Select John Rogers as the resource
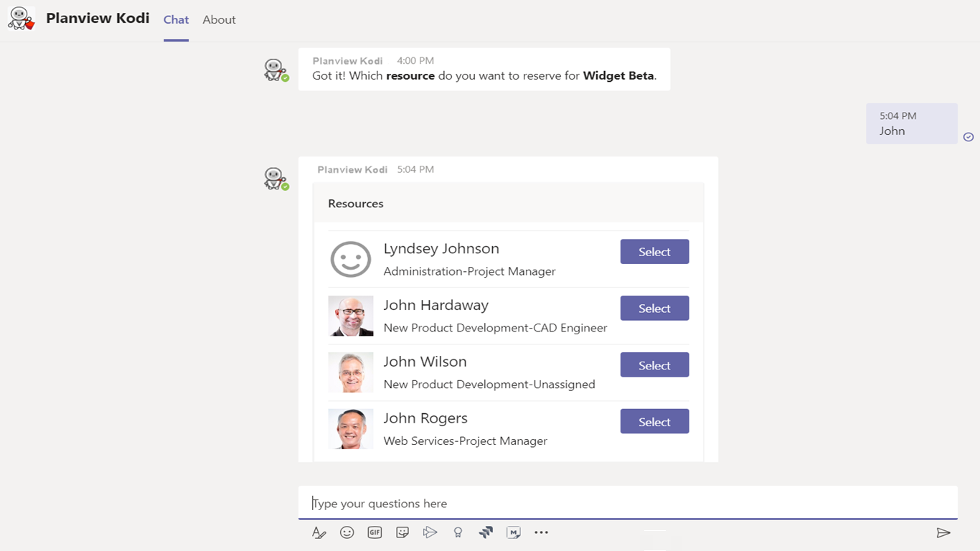This screenshot has width=980, height=551. [x=654, y=422]
